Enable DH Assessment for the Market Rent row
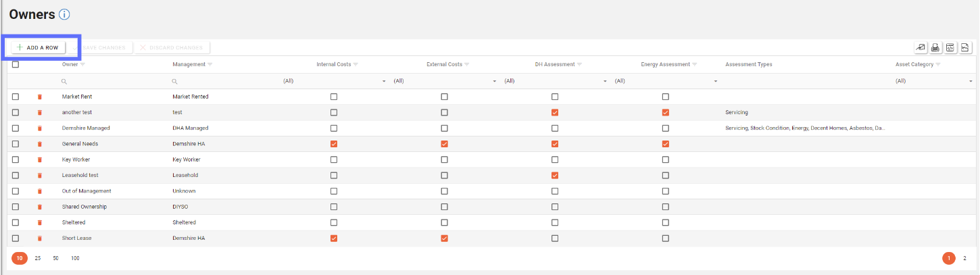Viewport: 980px width, 275px height. 555,97
